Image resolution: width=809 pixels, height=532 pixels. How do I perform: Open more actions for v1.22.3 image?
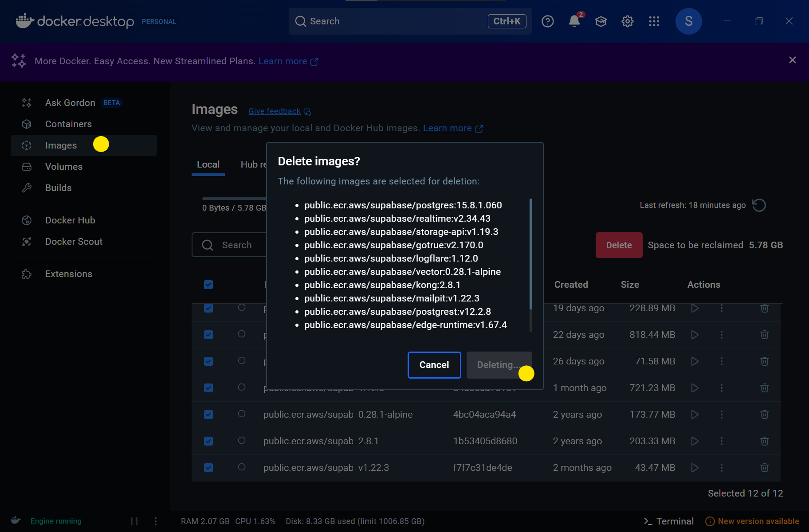point(722,468)
